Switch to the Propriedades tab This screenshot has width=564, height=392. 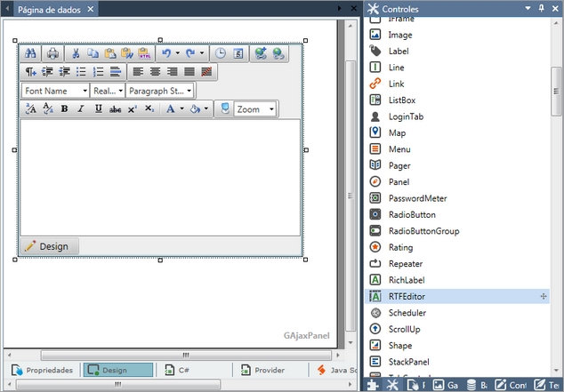coord(42,370)
